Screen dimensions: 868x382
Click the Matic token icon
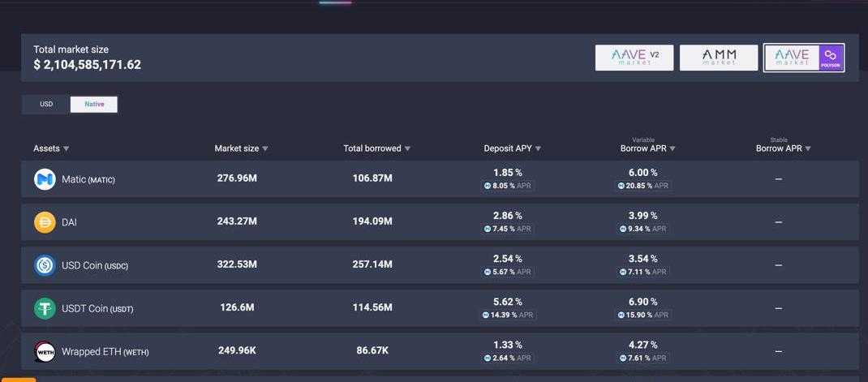(x=45, y=179)
